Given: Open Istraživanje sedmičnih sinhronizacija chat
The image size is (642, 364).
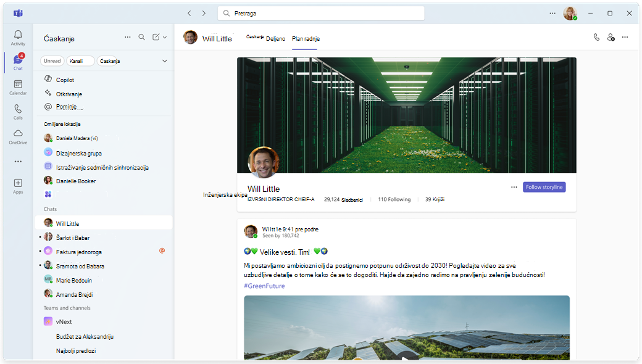Looking at the screenshot, I should (x=104, y=167).
